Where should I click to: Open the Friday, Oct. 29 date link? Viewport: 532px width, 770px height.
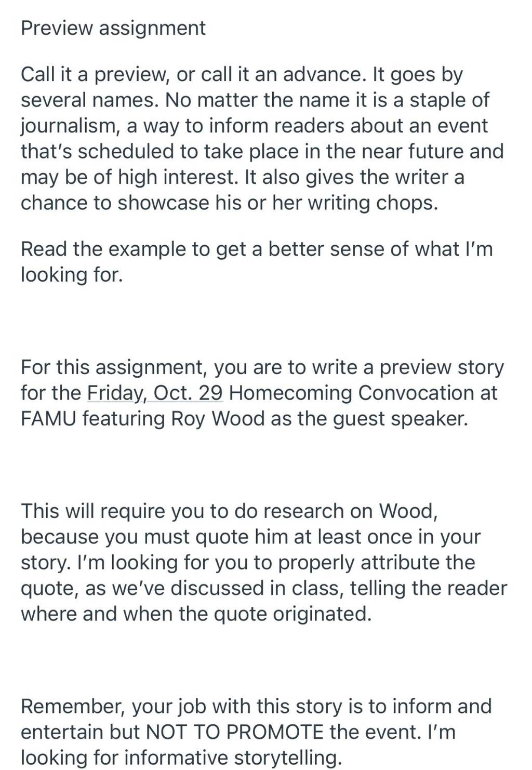pos(155,393)
